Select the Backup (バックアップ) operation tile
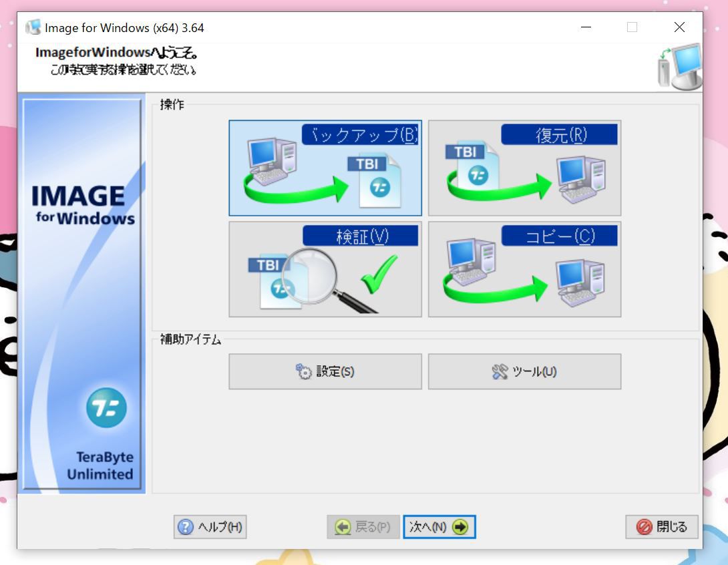This screenshot has width=728, height=565. point(325,168)
